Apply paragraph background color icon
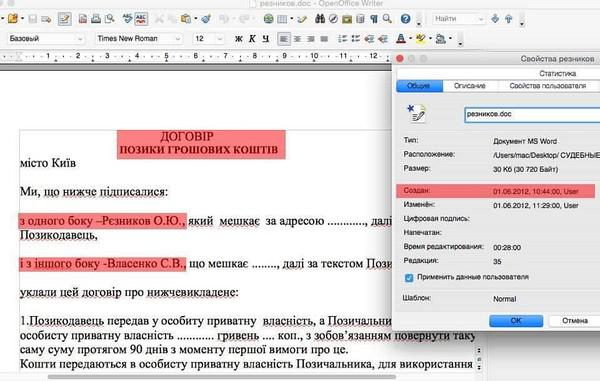The width and height of the screenshot is (600, 381). point(441,39)
